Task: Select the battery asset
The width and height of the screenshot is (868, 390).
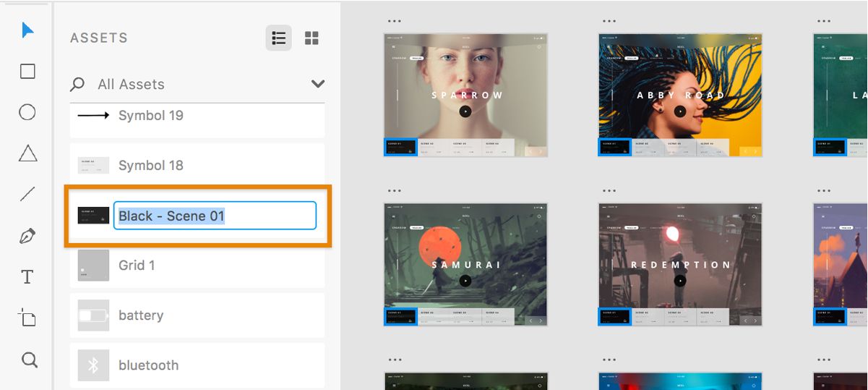Action: tap(197, 315)
